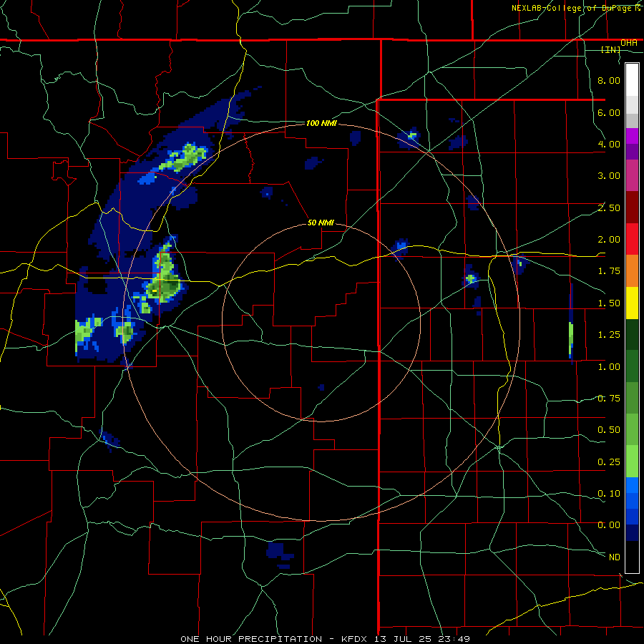Click the 50 NMI range ring label
Image resolution: width=644 pixels, height=644 pixels.
point(321,223)
